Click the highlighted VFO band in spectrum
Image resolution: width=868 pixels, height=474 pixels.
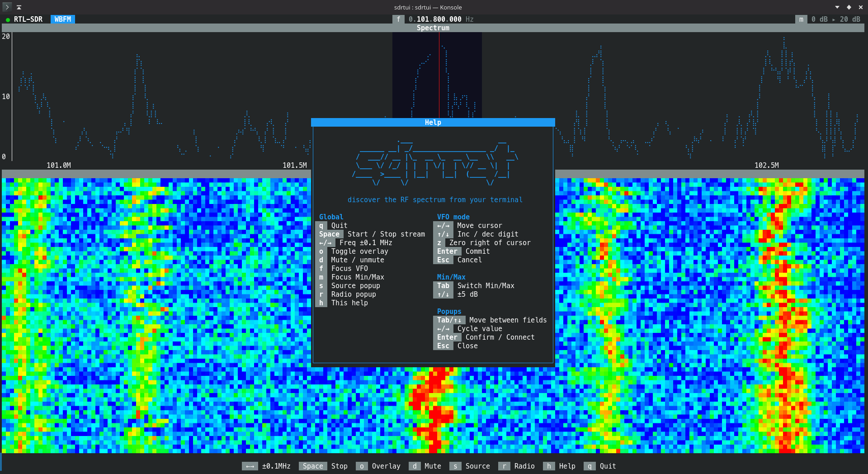click(x=437, y=75)
